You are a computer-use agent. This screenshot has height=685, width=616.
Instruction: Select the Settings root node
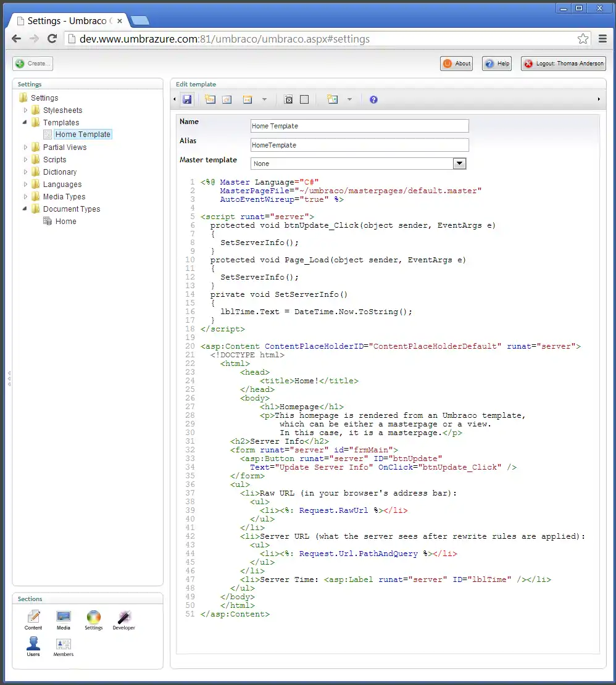[x=44, y=98]
